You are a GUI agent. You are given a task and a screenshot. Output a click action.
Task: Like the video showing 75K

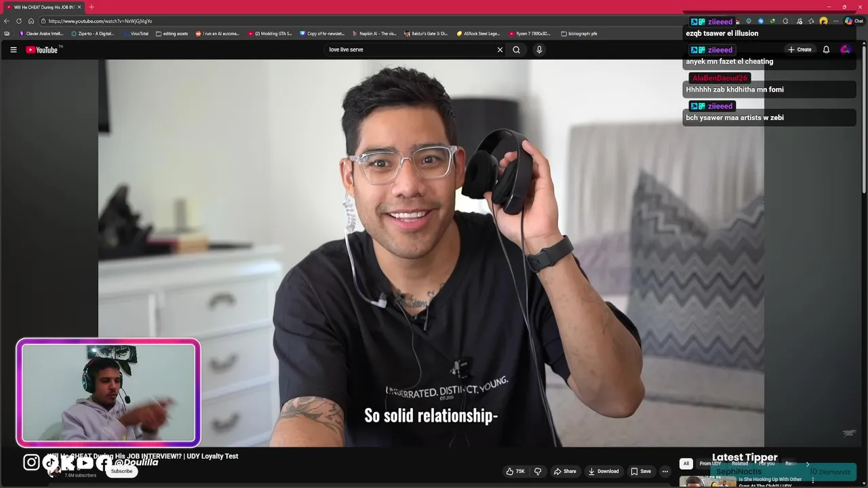[515, 471]
